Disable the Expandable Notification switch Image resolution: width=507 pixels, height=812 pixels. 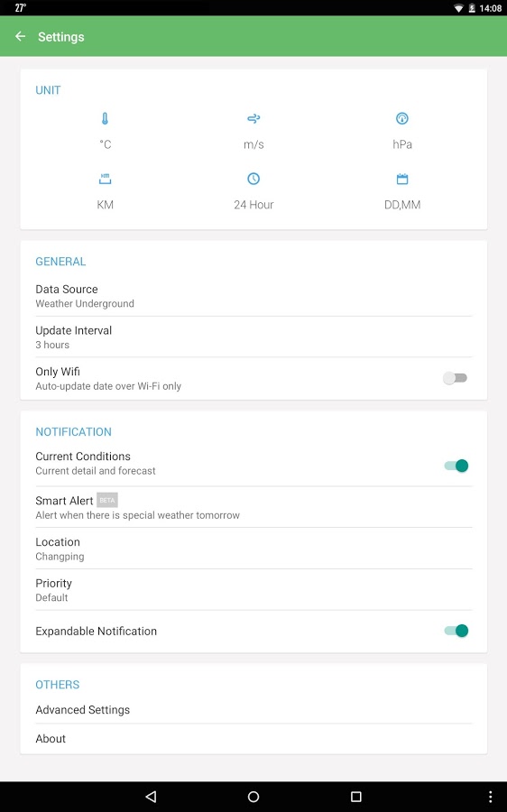coord(456,631)
